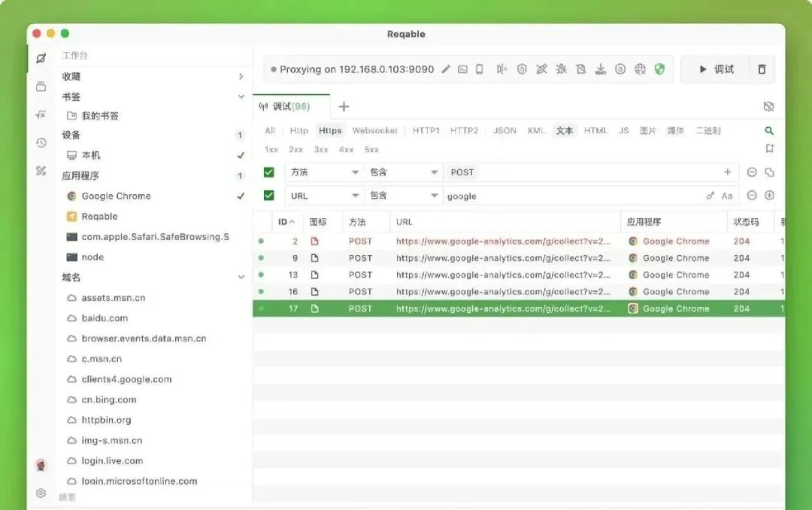This screenshot has height=510, width=812.
Task: Open the collections sidebar icon
Action: [x=41, y=87]
